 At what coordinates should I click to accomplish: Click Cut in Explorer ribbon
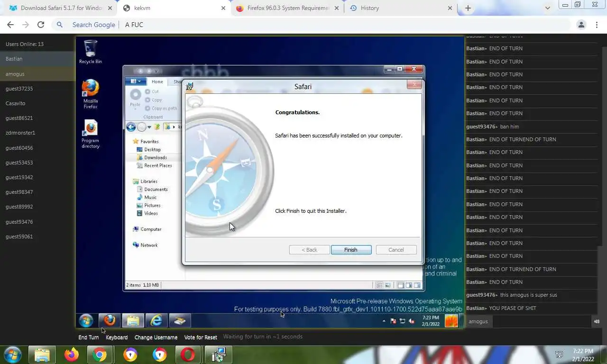click(x=152, y=91)
